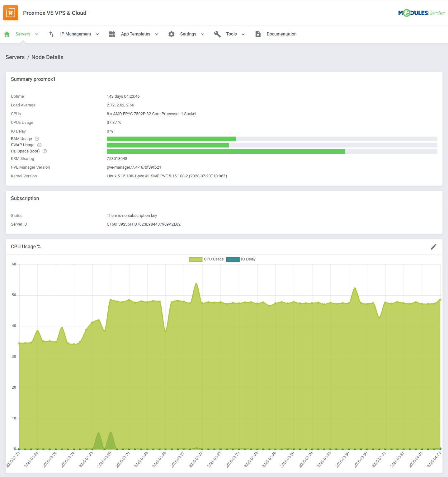
Task: Open the IP Management menu item
Action: click(76, 34)
